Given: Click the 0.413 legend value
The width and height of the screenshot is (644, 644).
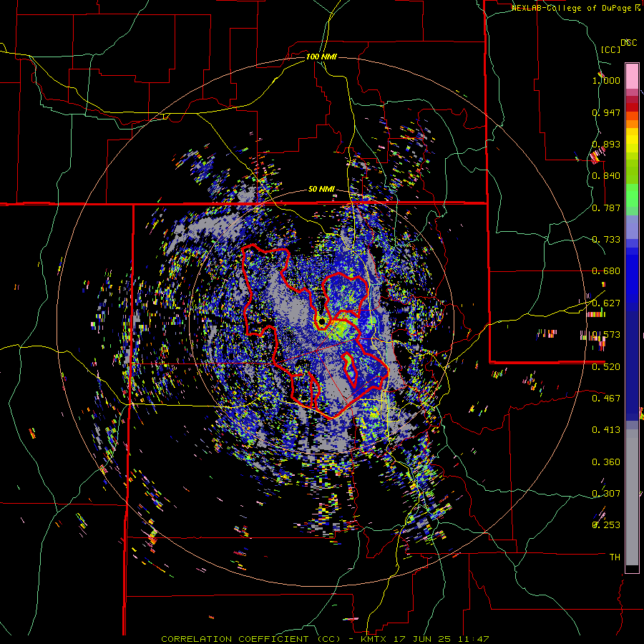Looking at the screenshot, I should tap(606, 430).
